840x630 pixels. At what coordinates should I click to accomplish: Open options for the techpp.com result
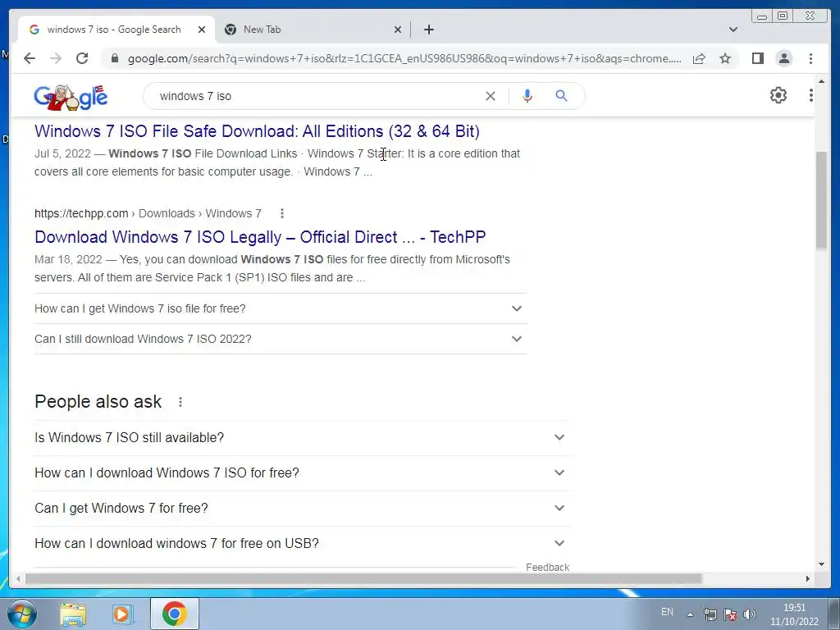point(282,213)
